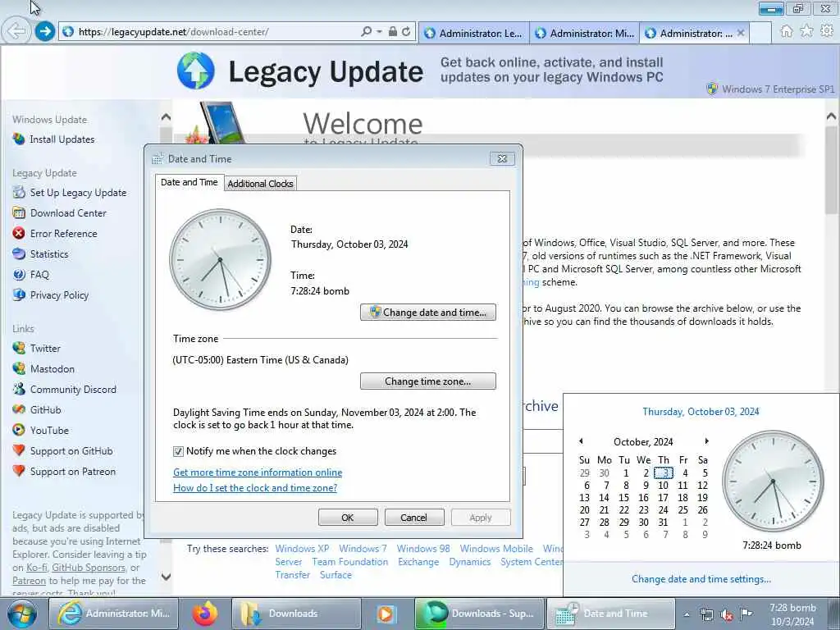This screenshot has width=840, height=630.
Task: Open Community Discord people icon
Action: (19, 389)
